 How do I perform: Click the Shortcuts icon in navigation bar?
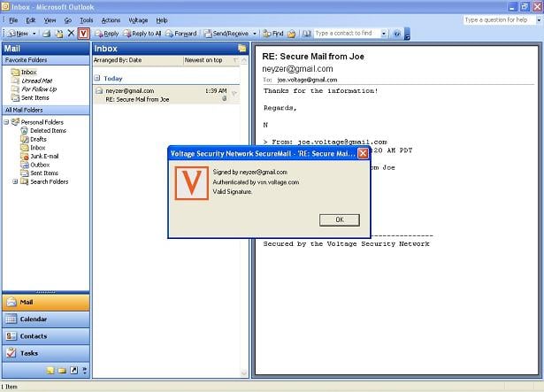(74, 371)
